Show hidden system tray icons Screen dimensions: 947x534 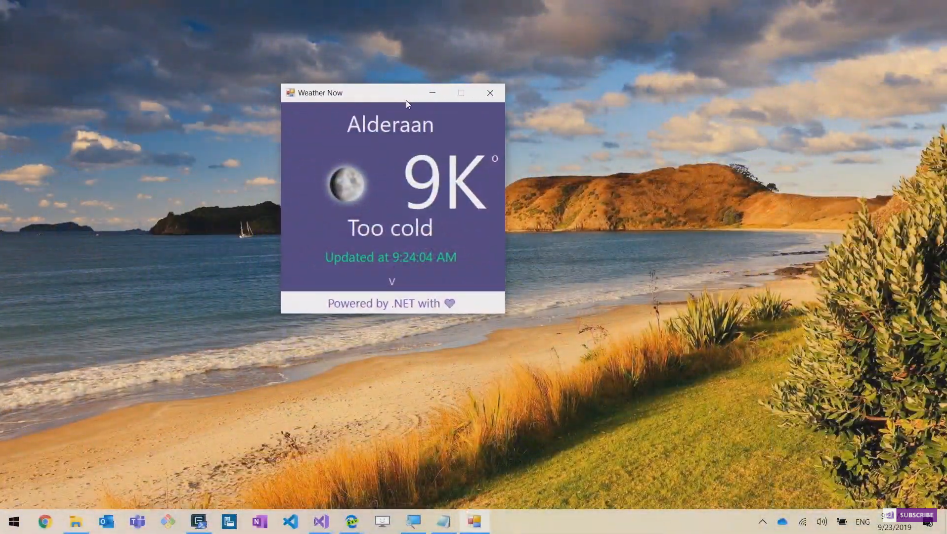click(763, 522)
